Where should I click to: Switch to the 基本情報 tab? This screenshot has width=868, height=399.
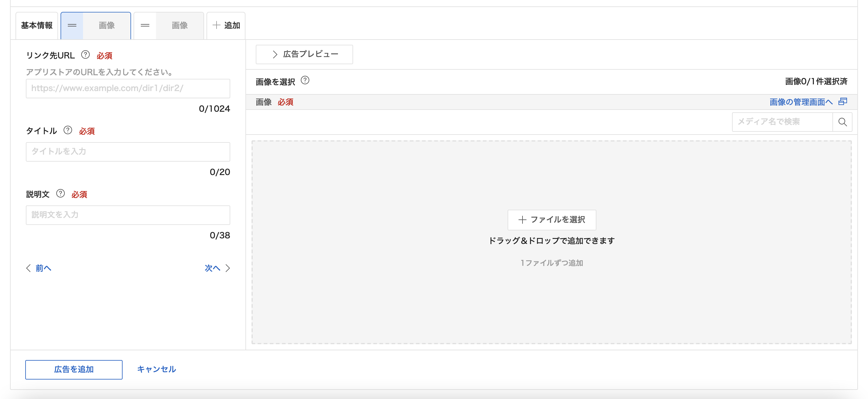tap(37, 25)
